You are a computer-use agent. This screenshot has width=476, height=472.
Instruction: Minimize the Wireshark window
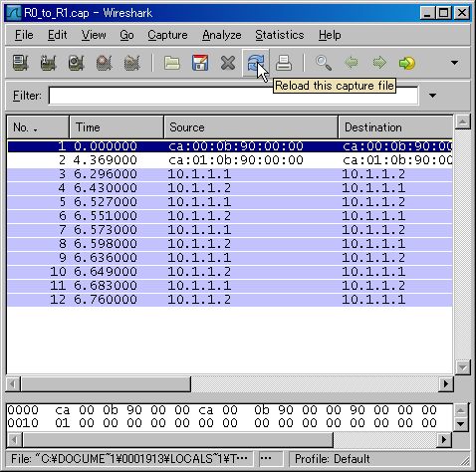coord(428,13)
